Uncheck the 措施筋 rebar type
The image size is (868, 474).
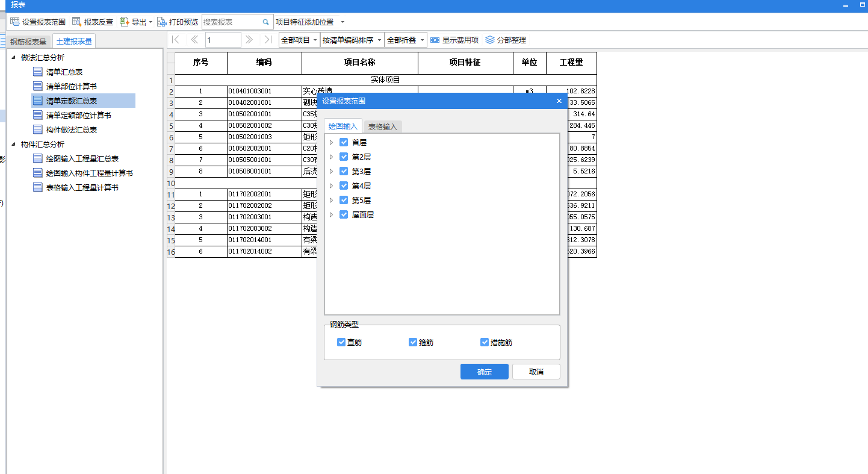point(485,342)
